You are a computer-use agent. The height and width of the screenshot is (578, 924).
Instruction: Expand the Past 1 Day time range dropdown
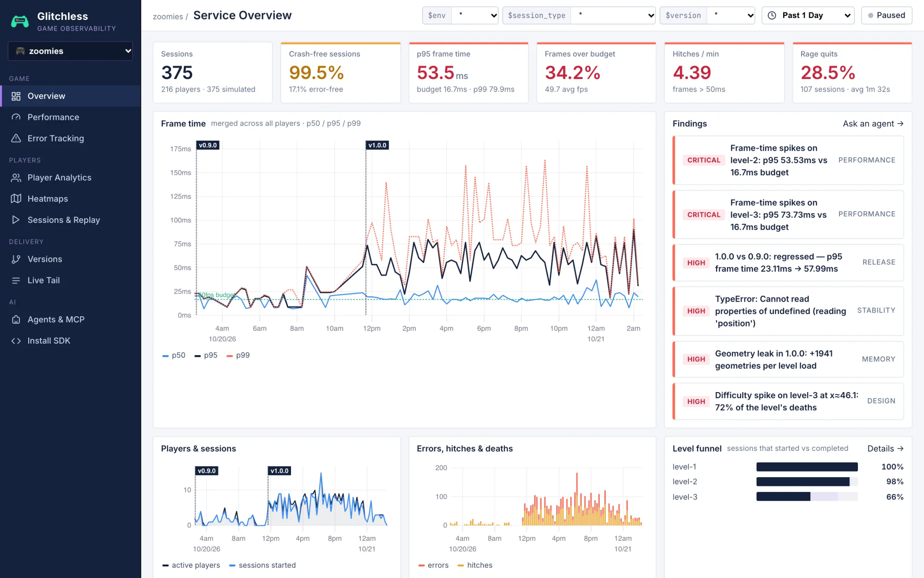808,15
